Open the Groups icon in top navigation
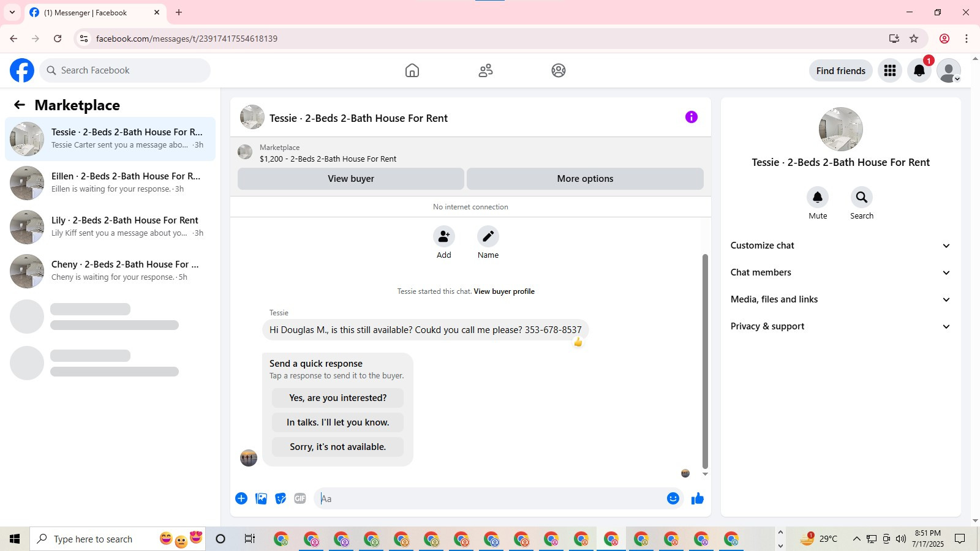This screenshot has height=551, width=980. (x=559, y=70)
